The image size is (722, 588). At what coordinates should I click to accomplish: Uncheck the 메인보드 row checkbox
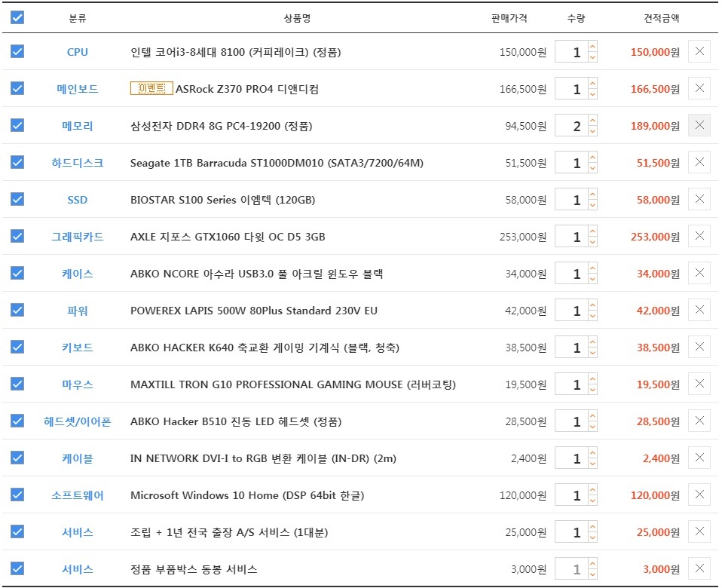click(17, 88)
